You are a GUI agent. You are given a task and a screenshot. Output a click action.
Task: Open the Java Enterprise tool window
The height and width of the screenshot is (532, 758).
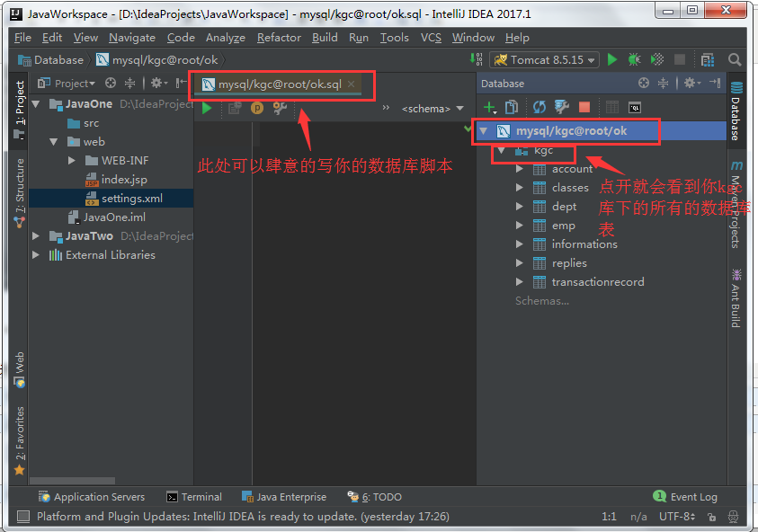coord(284,497)
